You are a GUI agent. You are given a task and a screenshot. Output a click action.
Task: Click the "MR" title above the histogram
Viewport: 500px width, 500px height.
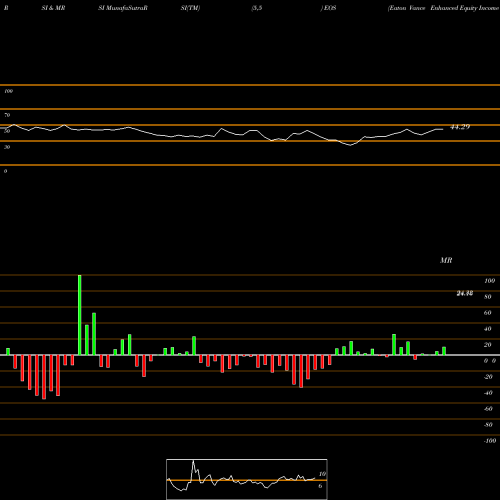click(446, 260)
